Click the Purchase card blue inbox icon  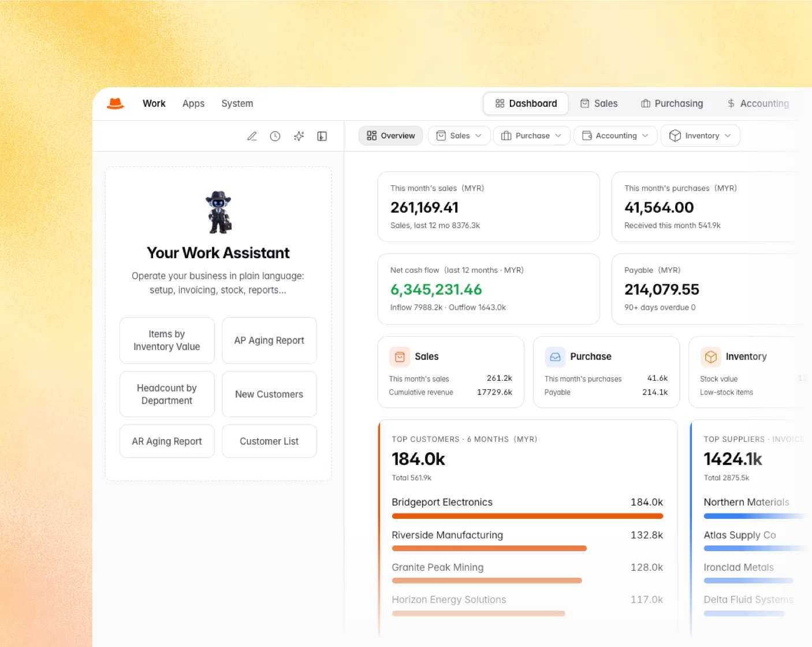[x=555, y=357]
